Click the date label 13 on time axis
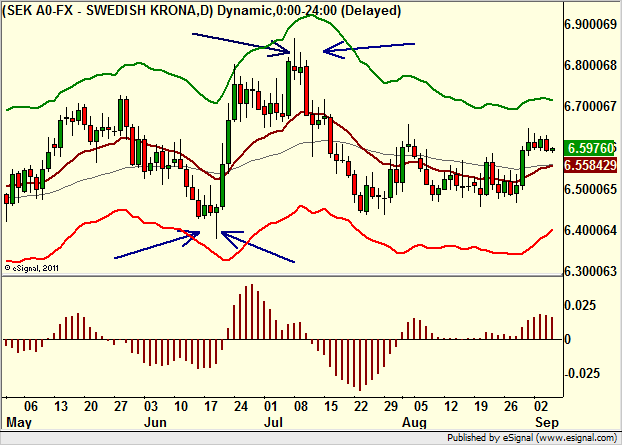The height and width of the screenshot is (445, 622). tap(61, 407)
